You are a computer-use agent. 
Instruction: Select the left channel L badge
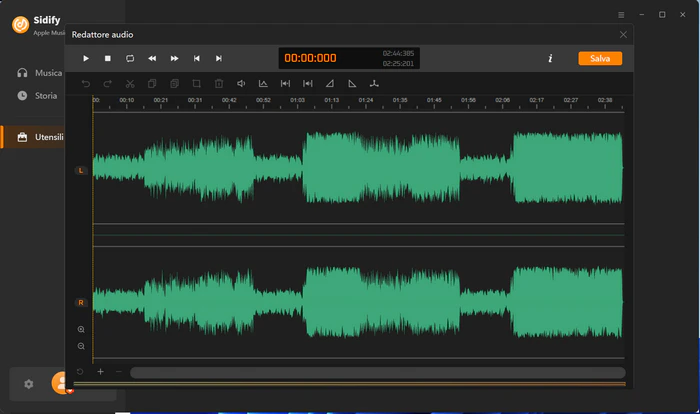(81, 170)
